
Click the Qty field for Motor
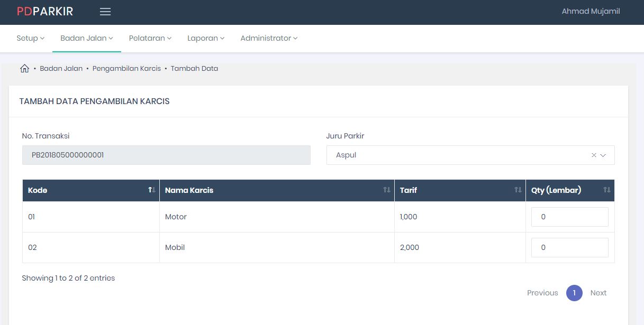[x=569, y=217]
